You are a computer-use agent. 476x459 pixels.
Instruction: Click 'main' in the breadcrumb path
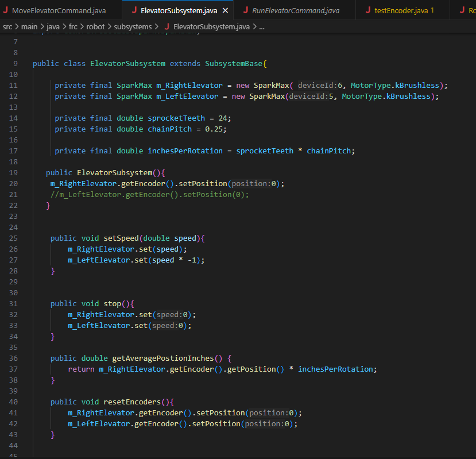click(x=29, y=26)
